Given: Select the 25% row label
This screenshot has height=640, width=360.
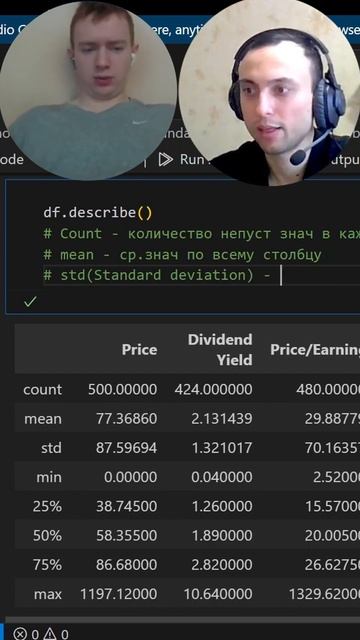Looking at the screenshot, I should pyautogui.click(x=47, y=507).
